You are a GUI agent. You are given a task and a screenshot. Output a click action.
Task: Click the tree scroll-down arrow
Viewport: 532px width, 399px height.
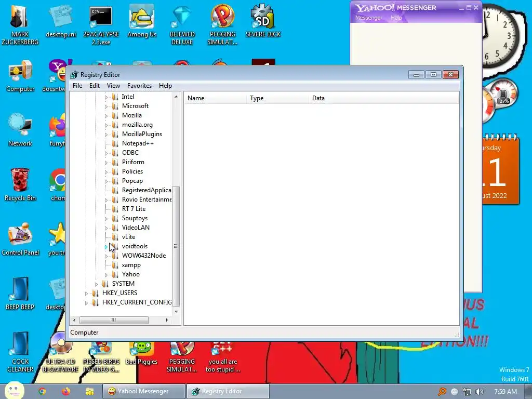click(x=176, y=311)
